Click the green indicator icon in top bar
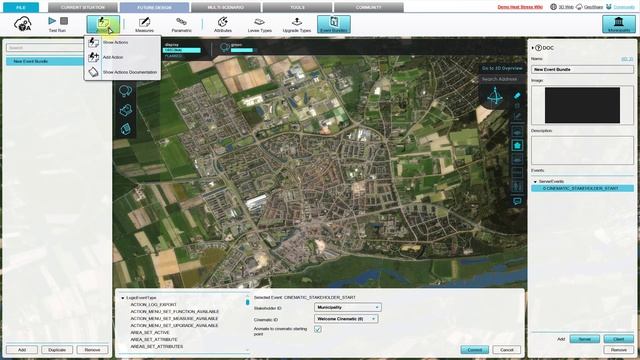 pyautogui.click(x=224, y=47)
